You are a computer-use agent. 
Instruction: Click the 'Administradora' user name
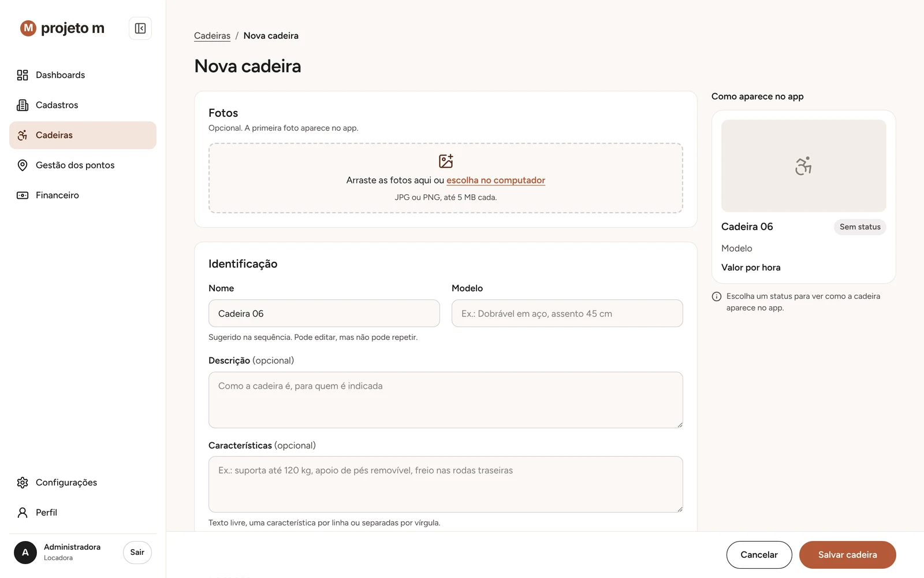(x=72, y=547)
